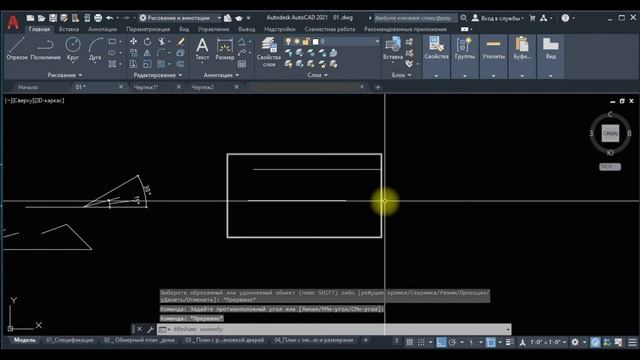640x360 pixels.
Task: Open the Управление ribbon tab
Action: [x=213, y=29]
